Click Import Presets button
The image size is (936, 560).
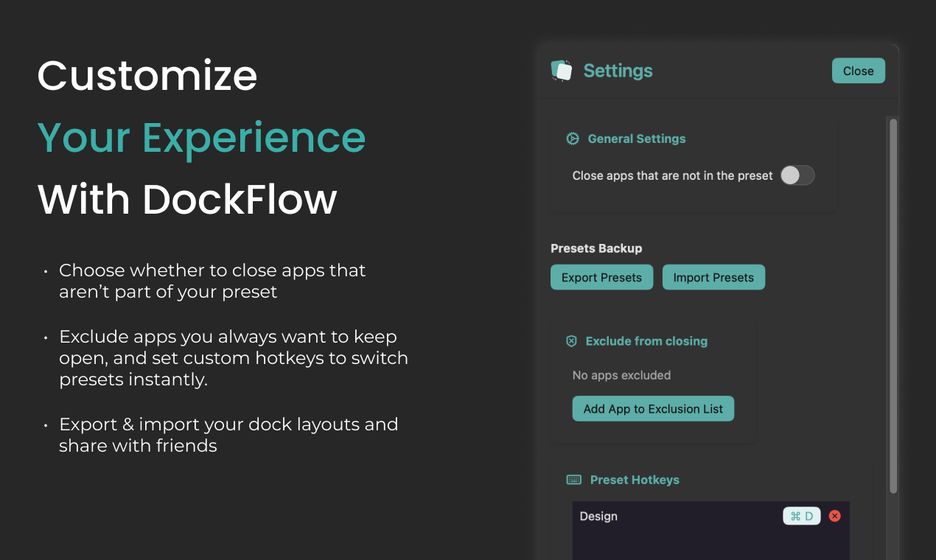(713, 278)
